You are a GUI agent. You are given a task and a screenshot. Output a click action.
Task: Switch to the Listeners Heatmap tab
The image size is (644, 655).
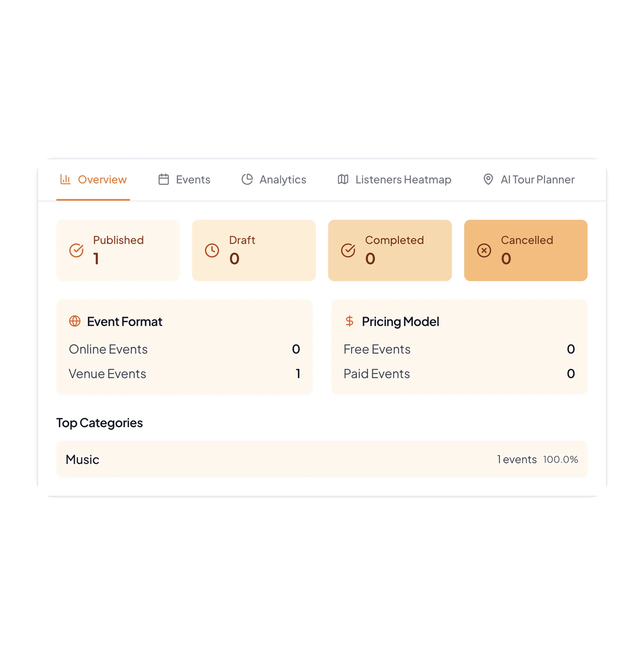403,179
